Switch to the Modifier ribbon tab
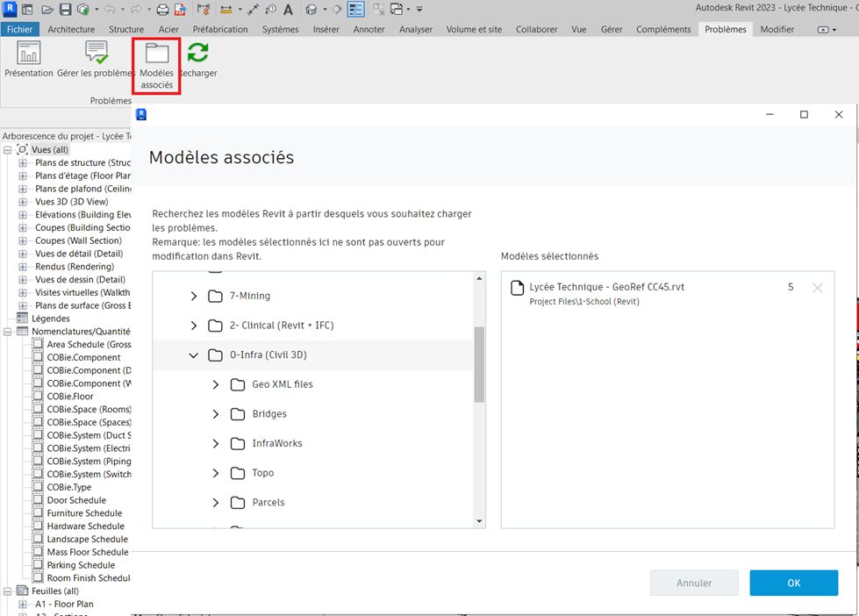859x616 pixels. pyautogui.click(x=777, y=29)
